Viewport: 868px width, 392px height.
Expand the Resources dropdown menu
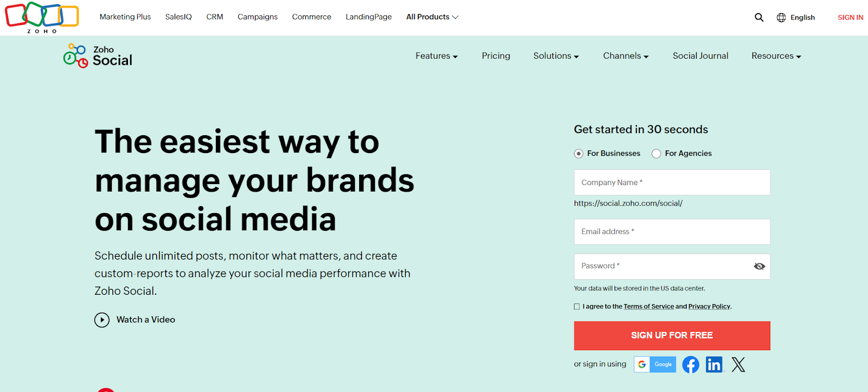click(776, 56)
